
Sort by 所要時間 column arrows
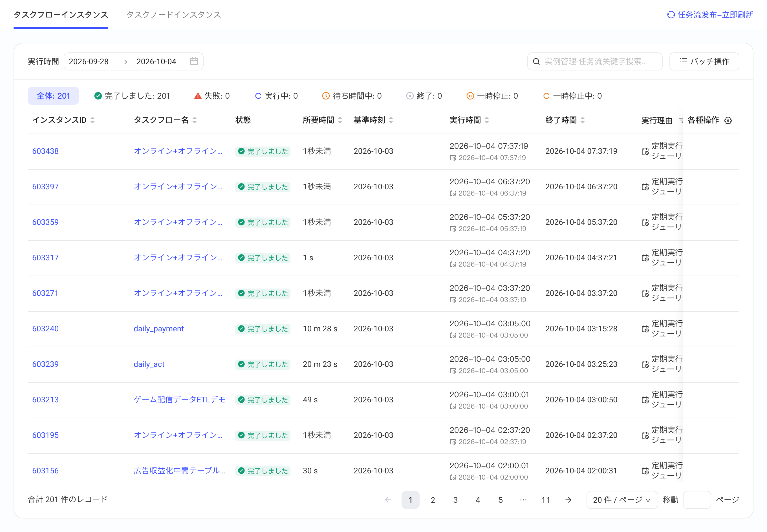click(340, 120)
